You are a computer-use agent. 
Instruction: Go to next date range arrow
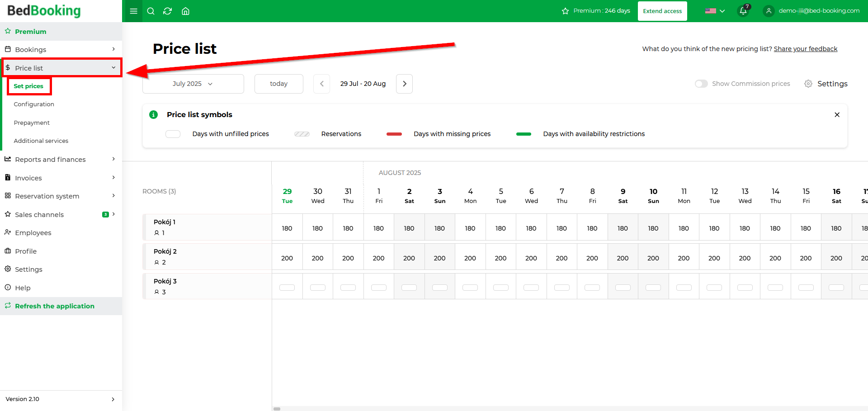tap(404, 84)
